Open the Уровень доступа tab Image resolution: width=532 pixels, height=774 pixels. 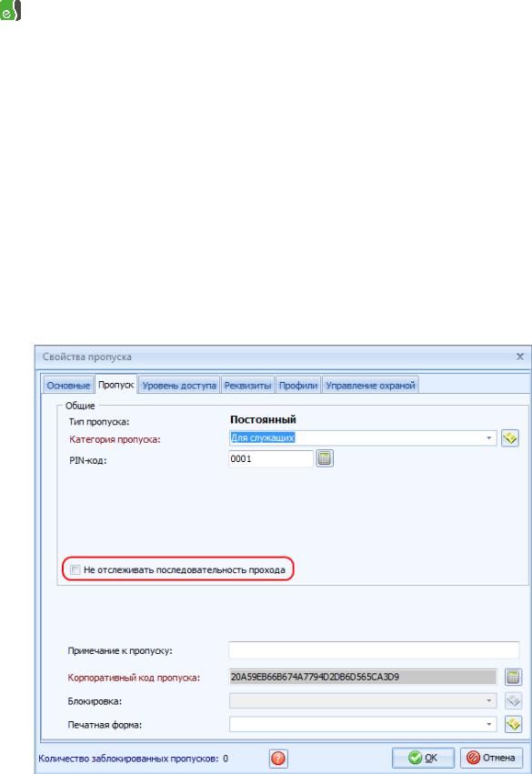click(x=179, y=386)
